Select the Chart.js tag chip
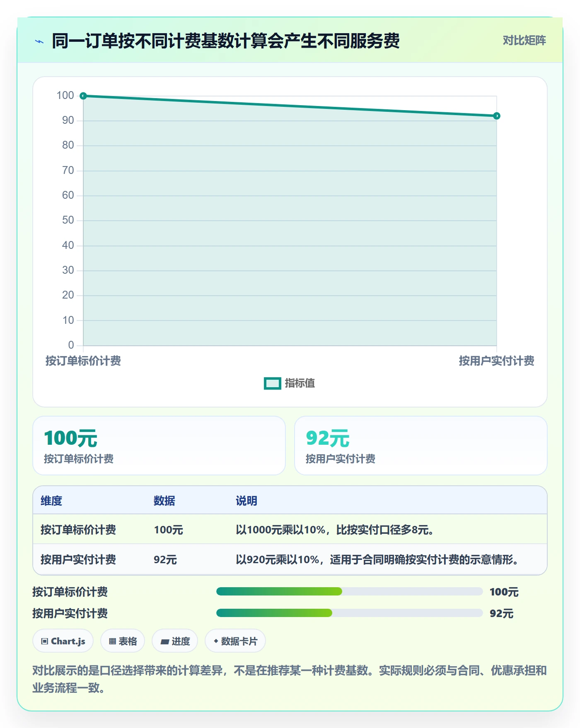 (63, 641)
